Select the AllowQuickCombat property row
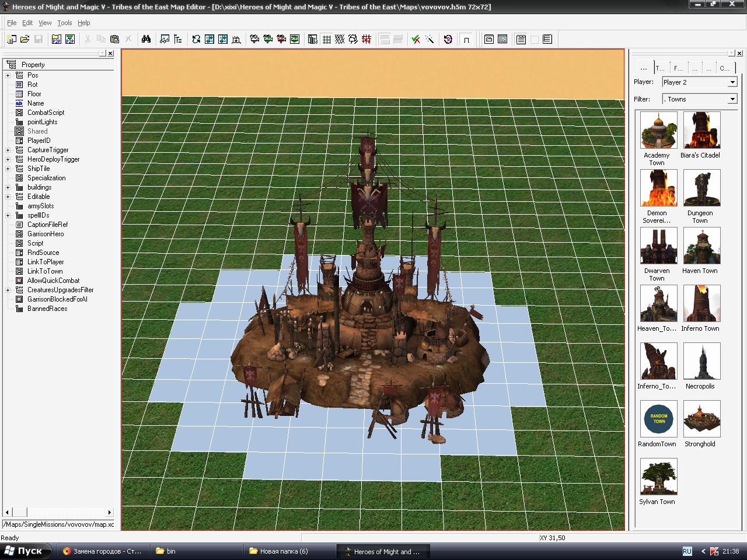Image resolution: width=747 pixels, height=560 pixels. coord(53,281)
